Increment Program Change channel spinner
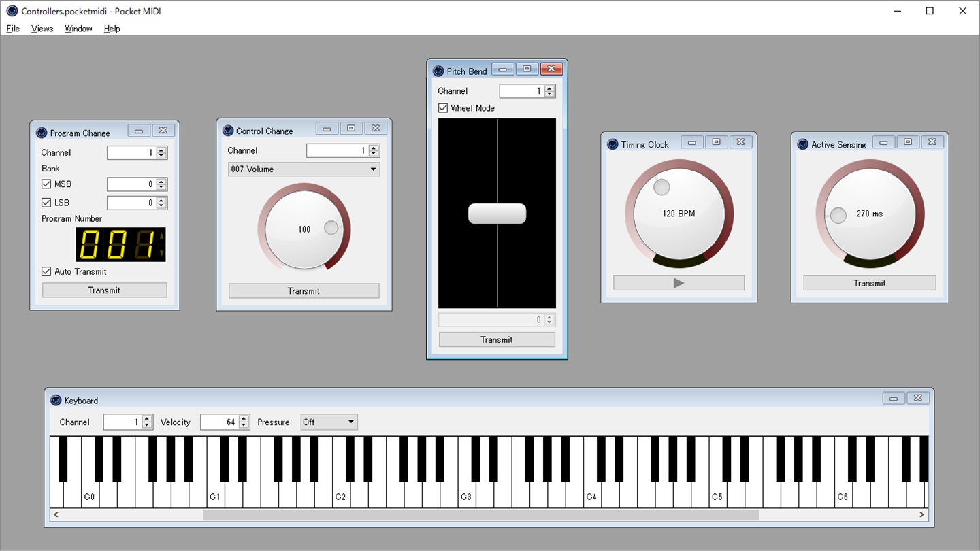Viewport: 980px width, 551px height. tap(161, 150)
